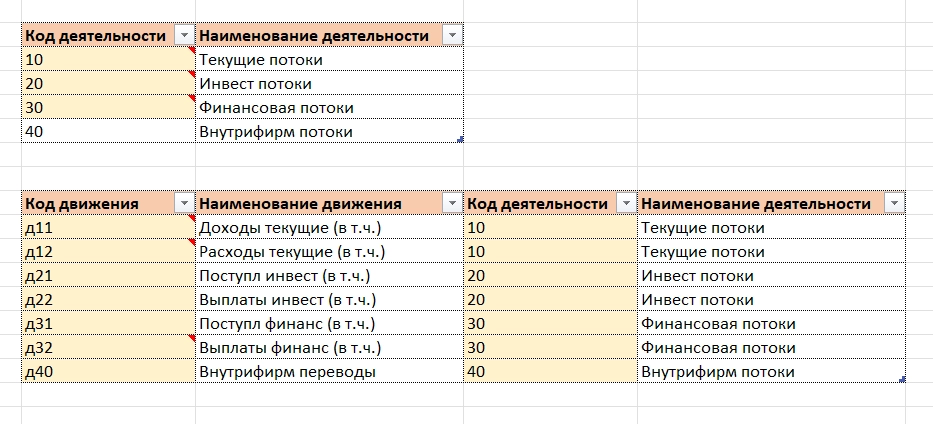The image size is (933, 424).
Task: Open filter for lower Наименование деятельности column
Action: tap(894, 203)
